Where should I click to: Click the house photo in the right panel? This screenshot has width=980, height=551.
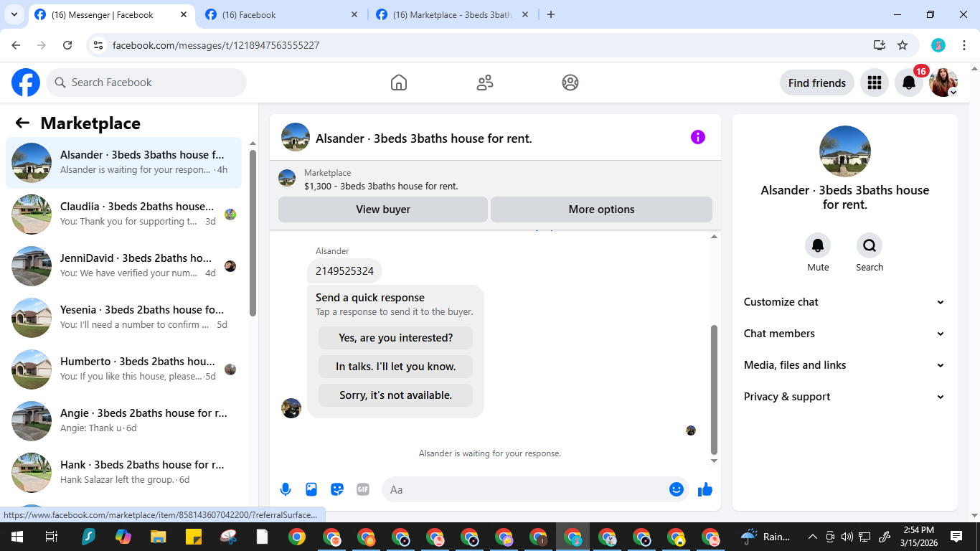(x=845, y=151)
